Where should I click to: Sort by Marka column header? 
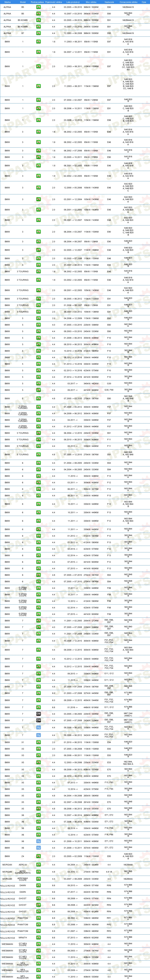pyautogui.click(x=7, y=2)
